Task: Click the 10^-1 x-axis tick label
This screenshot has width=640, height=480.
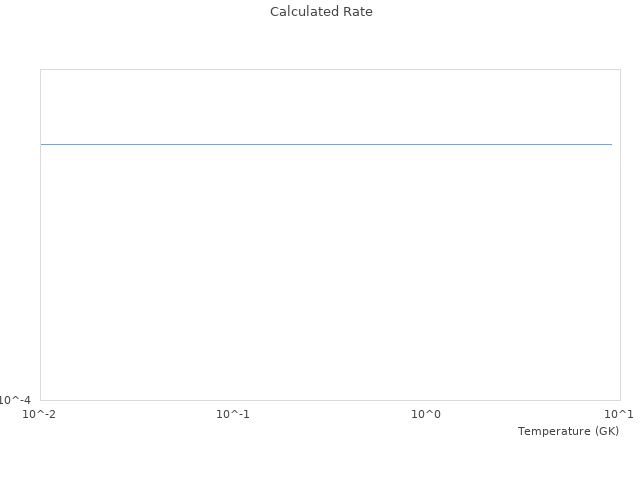Action: (233, 414)
